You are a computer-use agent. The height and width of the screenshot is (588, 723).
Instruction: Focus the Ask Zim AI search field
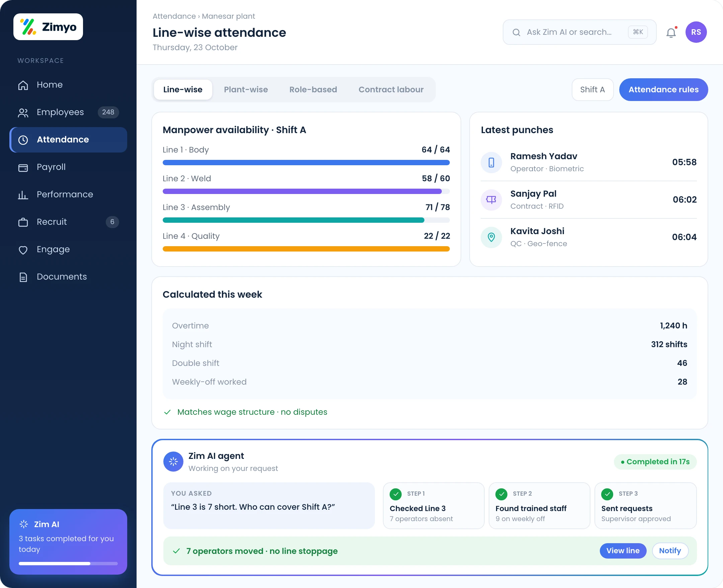(579, 32)
